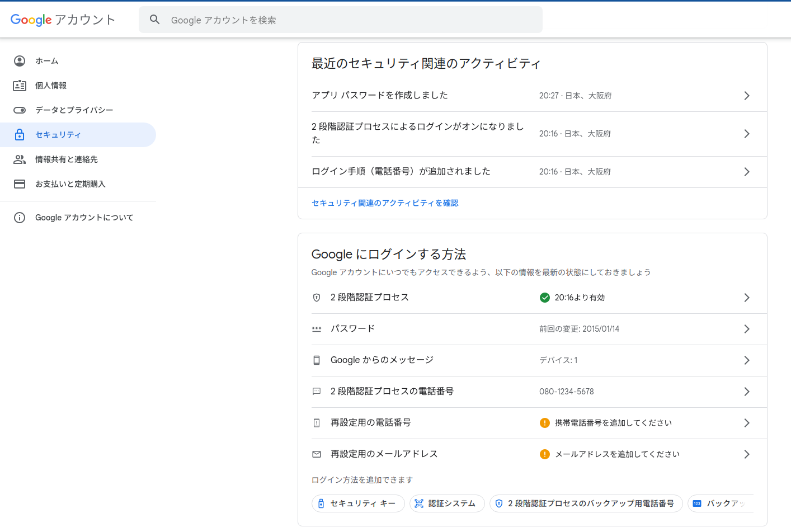Screen dimensions: 791x532
Task: Click the お支払いと定期購入 credit card icon
Action: (20, 184)
